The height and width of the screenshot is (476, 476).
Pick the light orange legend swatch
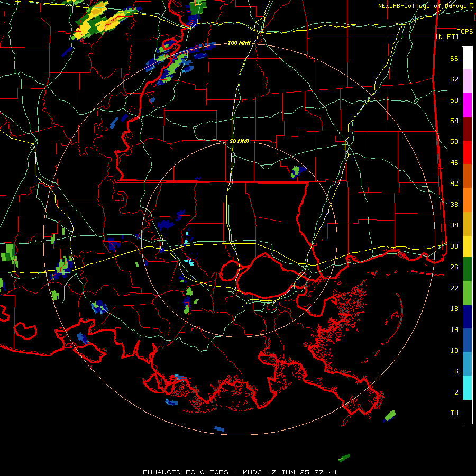467,200
